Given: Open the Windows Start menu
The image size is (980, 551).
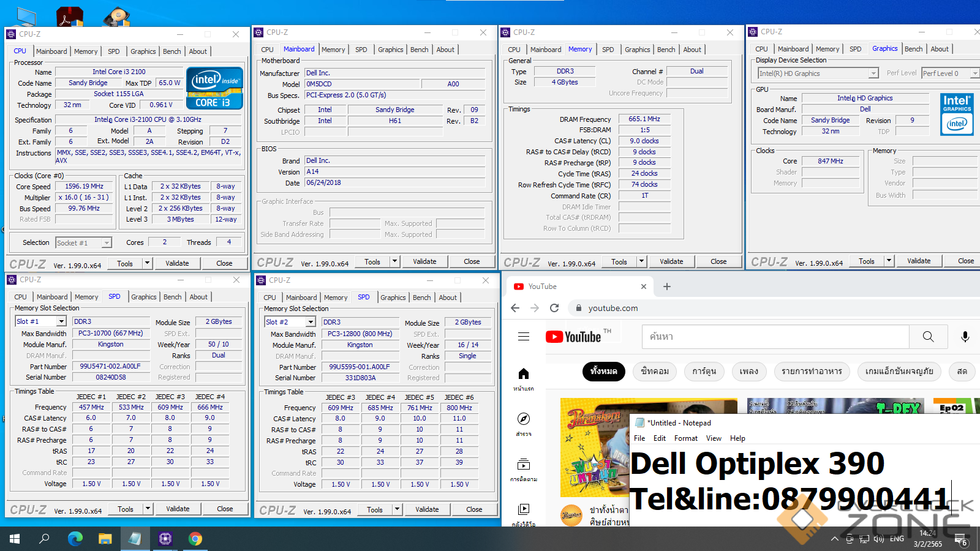Looking at the screenshot, I should [x=15, y=539].
